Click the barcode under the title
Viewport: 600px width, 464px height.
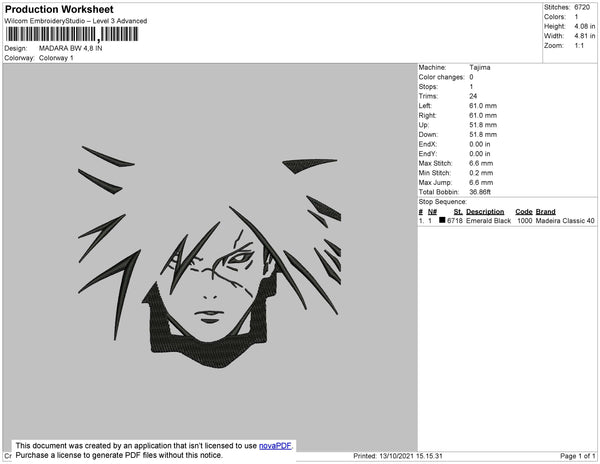pyautogui.click(x=72, y=34)
